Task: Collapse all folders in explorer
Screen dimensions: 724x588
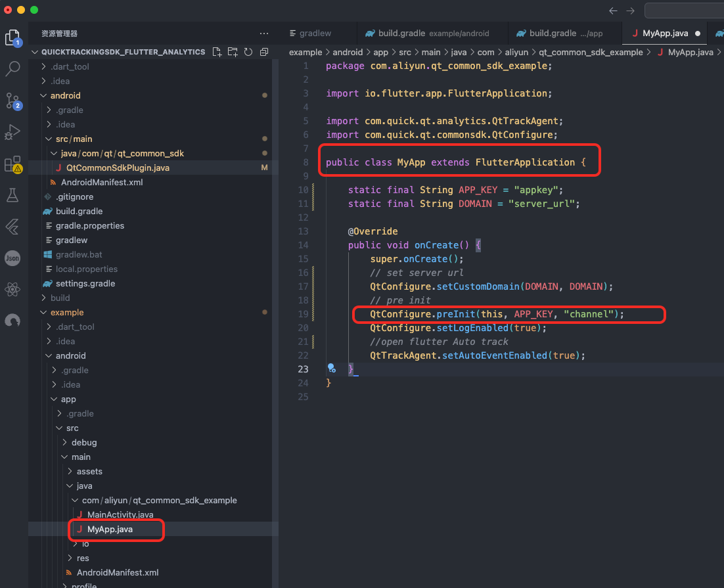Action: click(263, 52)
